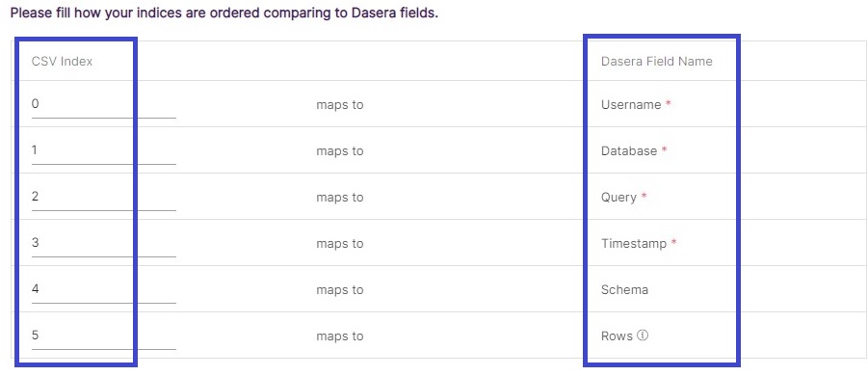The image size is (868, 376).
Task: Click the CSV index field showing 2
Action: click(103, 198)
